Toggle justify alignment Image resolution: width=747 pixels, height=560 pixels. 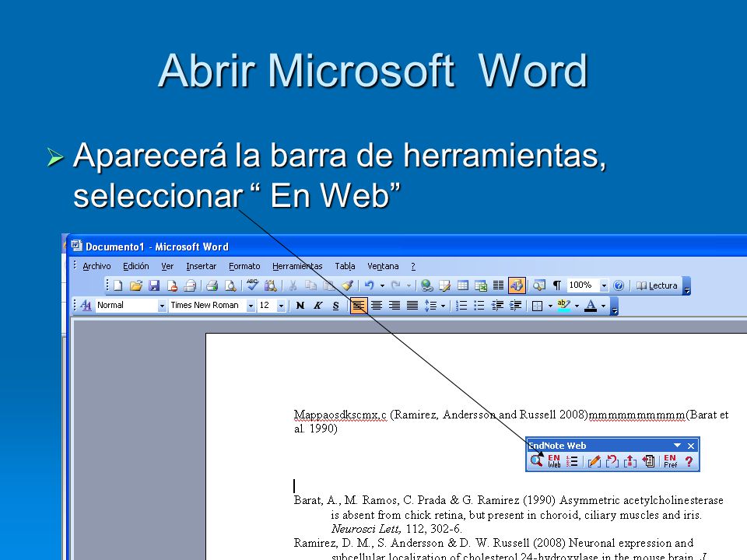point(412,305)
